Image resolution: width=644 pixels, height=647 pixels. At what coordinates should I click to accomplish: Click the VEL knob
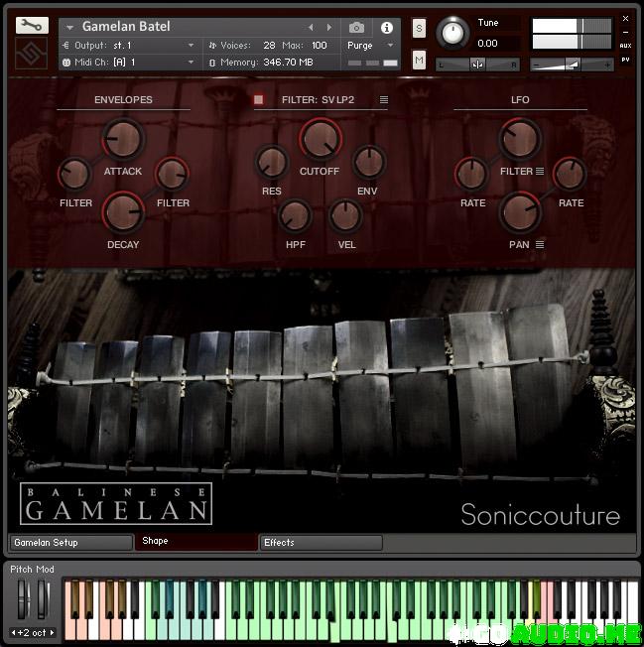pos(345,215)
